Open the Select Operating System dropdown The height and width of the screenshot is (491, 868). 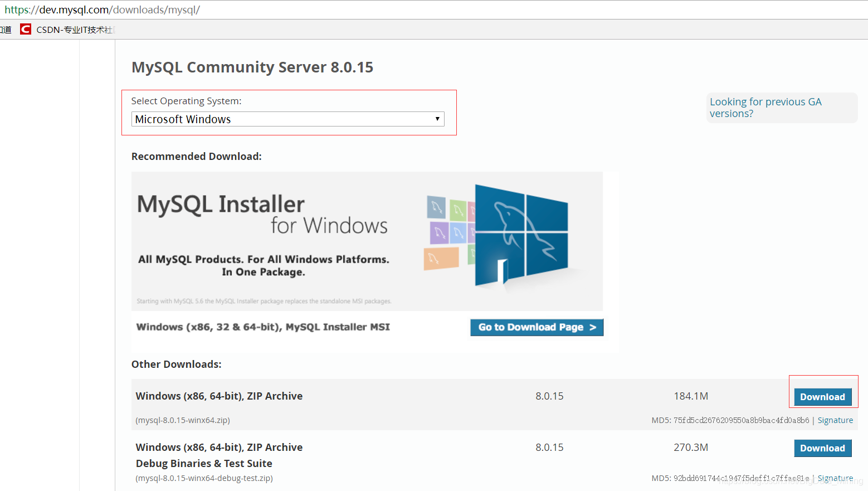tap(287, 119)
